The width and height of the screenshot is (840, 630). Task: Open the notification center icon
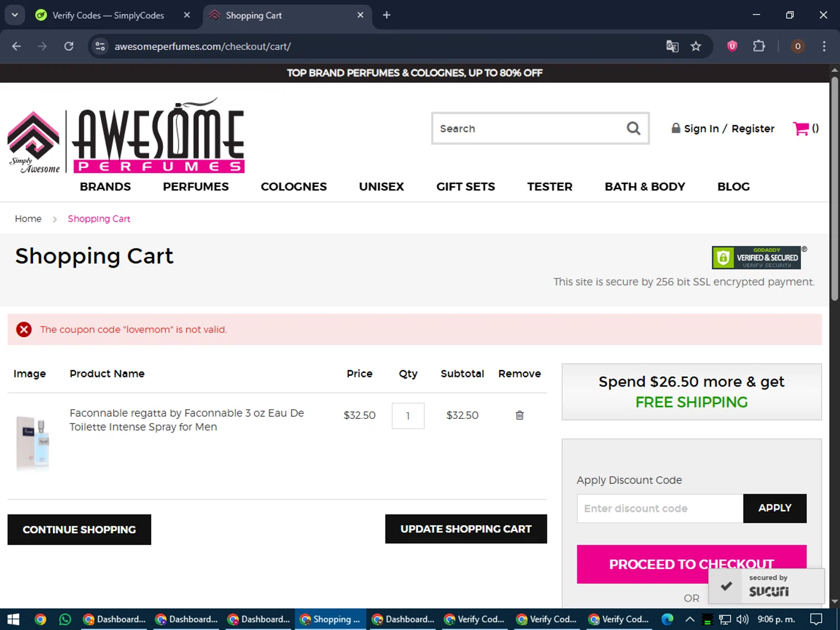point(816,619)
